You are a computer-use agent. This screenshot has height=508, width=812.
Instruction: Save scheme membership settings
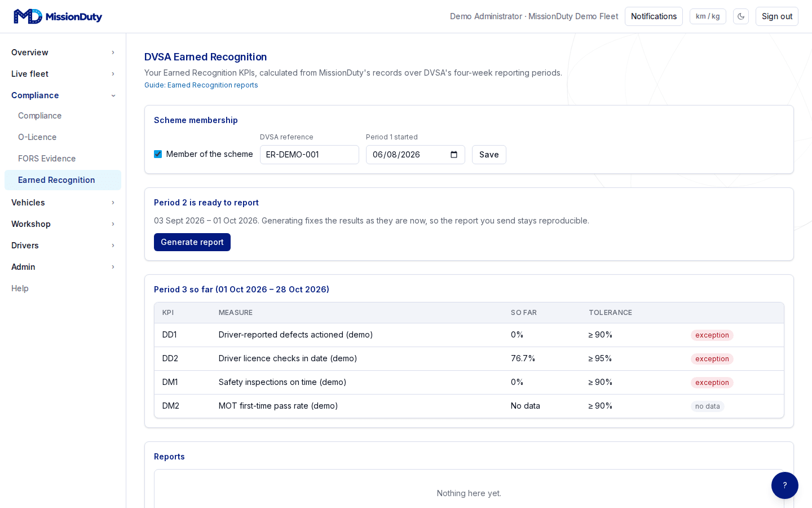point(489,155)
